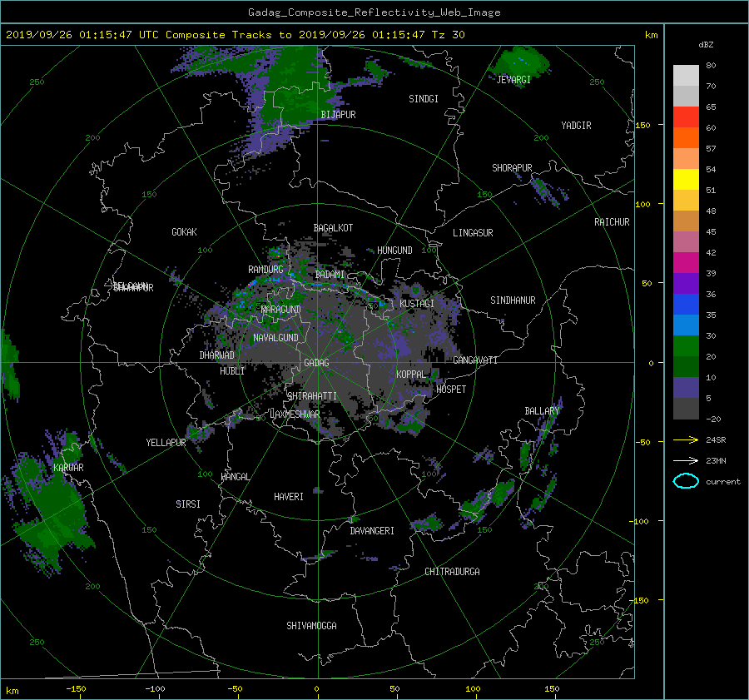749x700 pixels.
Task: Click the KARWAR label
Action: 68,468
